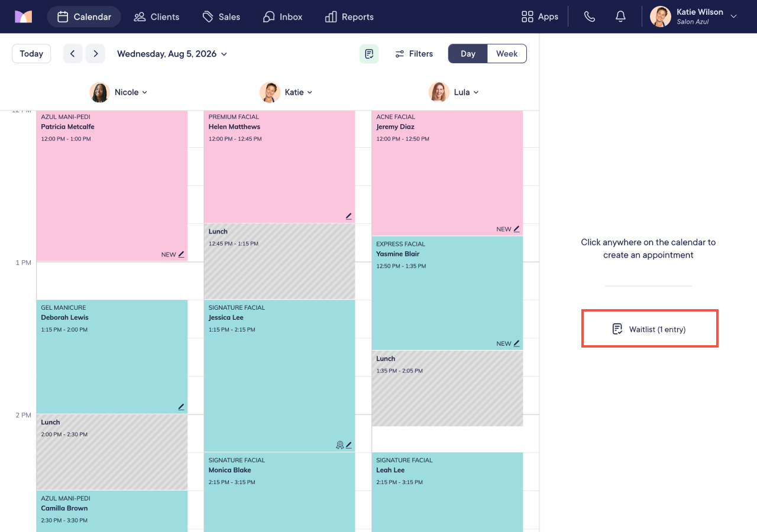
Task: Edit Jessica Lee's appointment pencil icon
Action: point(349,445)
